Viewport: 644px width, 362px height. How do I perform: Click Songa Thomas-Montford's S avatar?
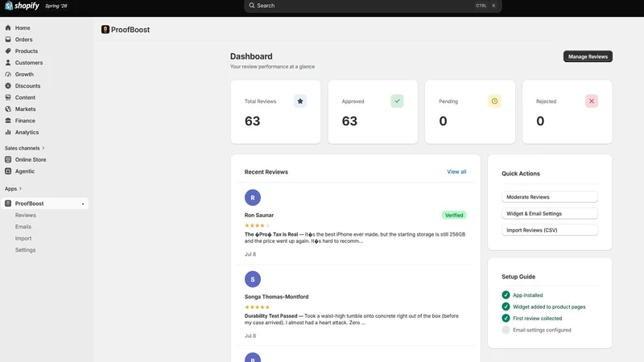click(253, 279)
